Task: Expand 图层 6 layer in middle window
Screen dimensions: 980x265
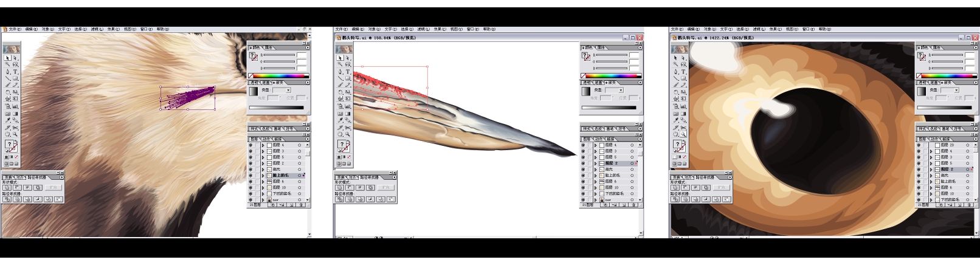Action: [595, 182]
